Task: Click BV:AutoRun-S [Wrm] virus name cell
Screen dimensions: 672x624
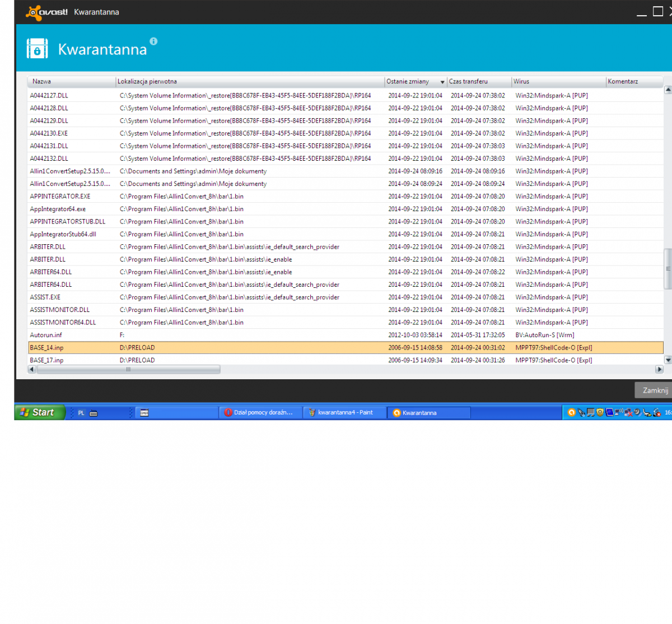Action: coord(544,335)
